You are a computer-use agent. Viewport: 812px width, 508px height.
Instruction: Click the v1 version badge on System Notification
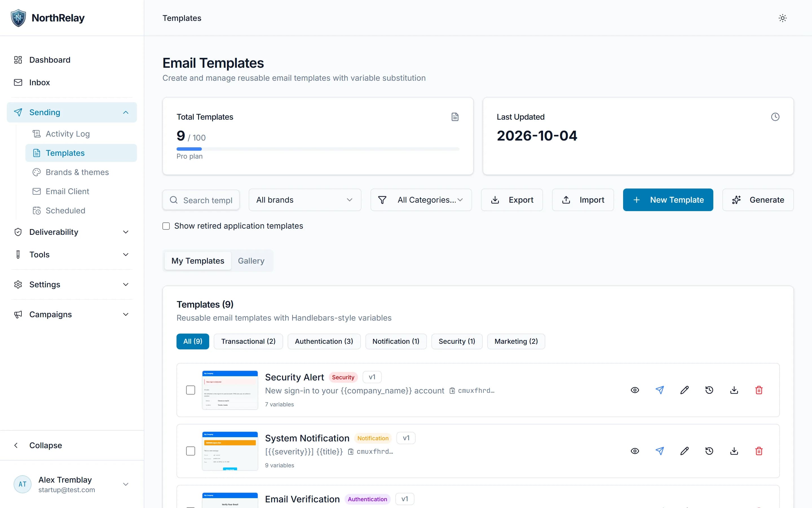[x=406, y=438]
